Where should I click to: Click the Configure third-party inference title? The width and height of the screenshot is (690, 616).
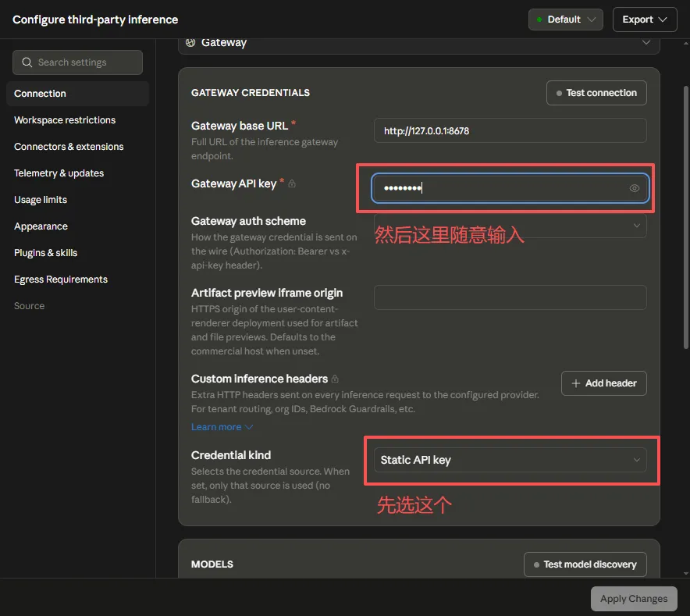click(x=95, y=20)
